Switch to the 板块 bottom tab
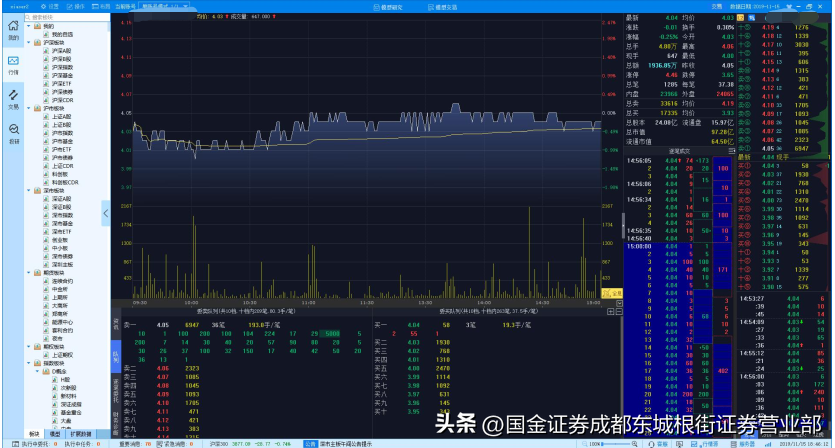This screenshot has height=448, width=835. 34,434
